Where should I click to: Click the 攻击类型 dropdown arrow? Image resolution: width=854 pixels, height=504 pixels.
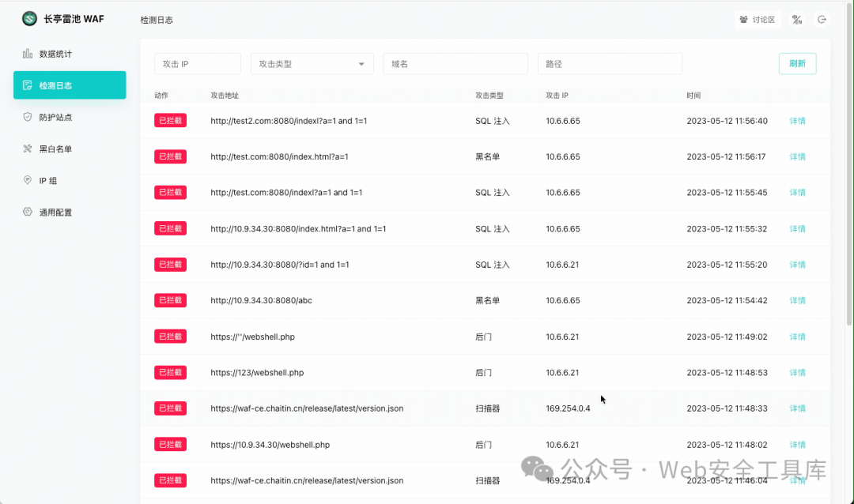pyautogui.click(x=361, y=64)
